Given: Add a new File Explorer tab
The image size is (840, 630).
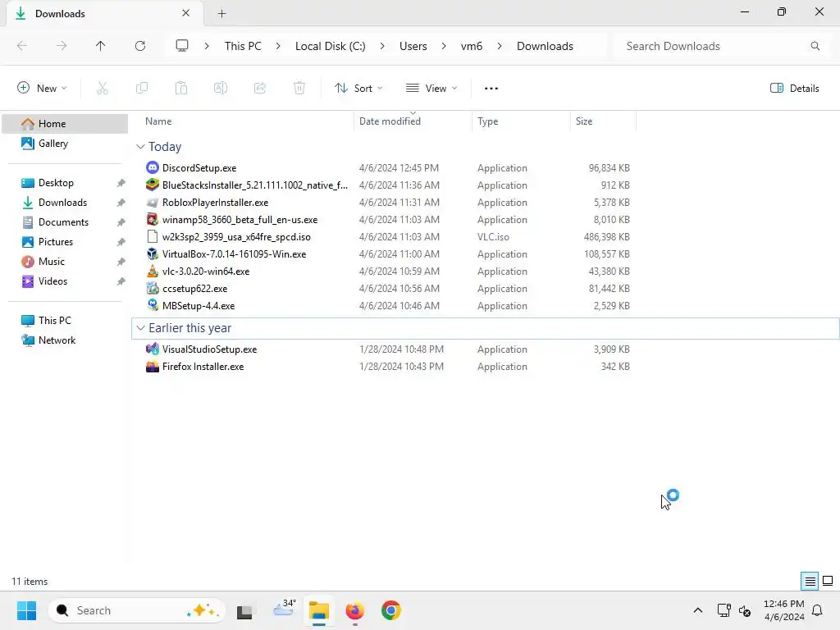Looking at the screenshot, I should (x=221, y=13).
